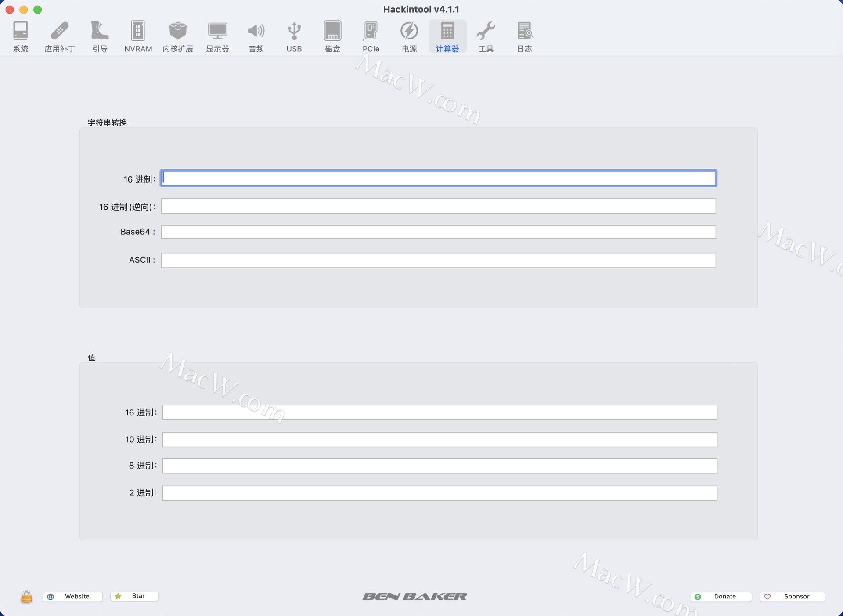
Task: Click the Donate button
Action: 721,597
